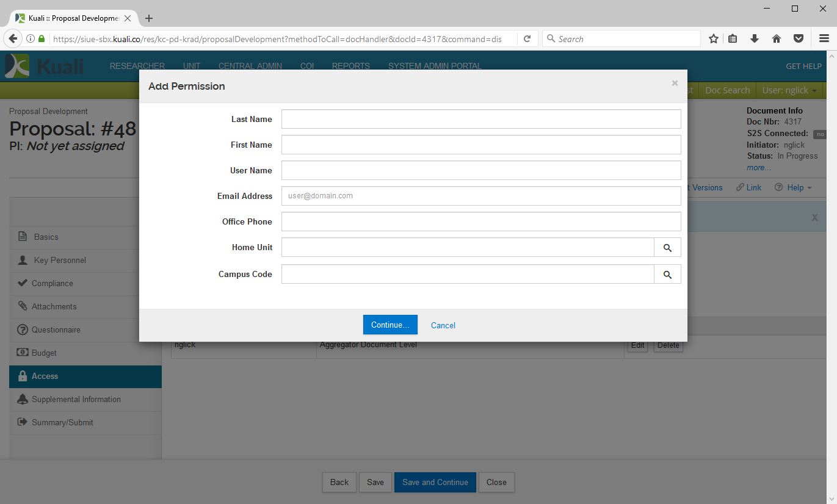Open a new browser tab
Image resolution: width=837 pixels, height=504 pixels.
point(149,18)
